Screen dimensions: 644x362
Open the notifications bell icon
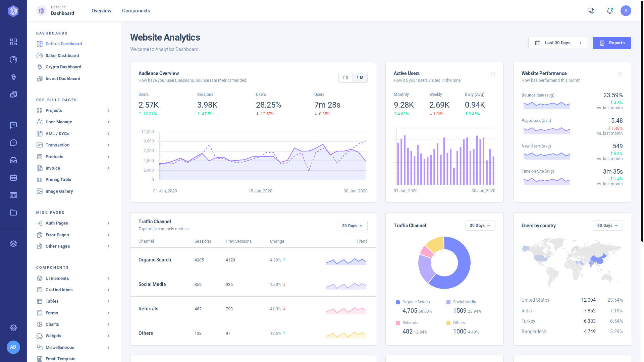pyautogui.click(x=610, y=11)
